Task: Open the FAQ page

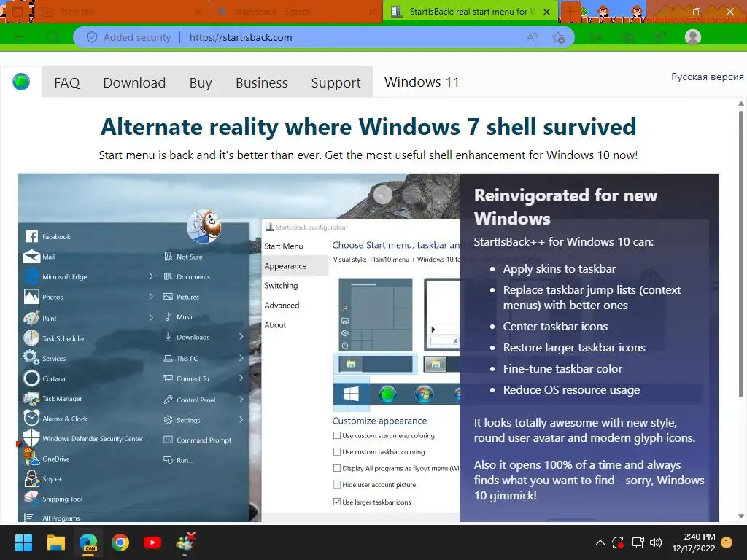Action: pos(66,83)
